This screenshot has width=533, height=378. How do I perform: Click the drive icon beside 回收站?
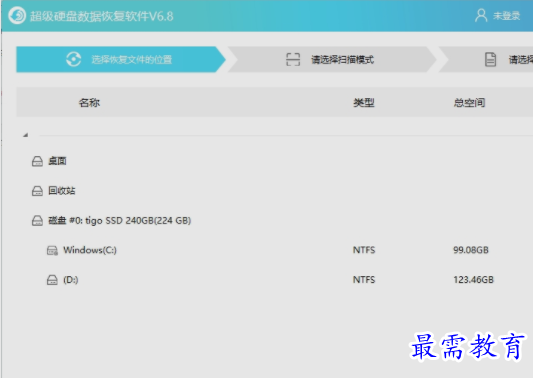(37, 191)
